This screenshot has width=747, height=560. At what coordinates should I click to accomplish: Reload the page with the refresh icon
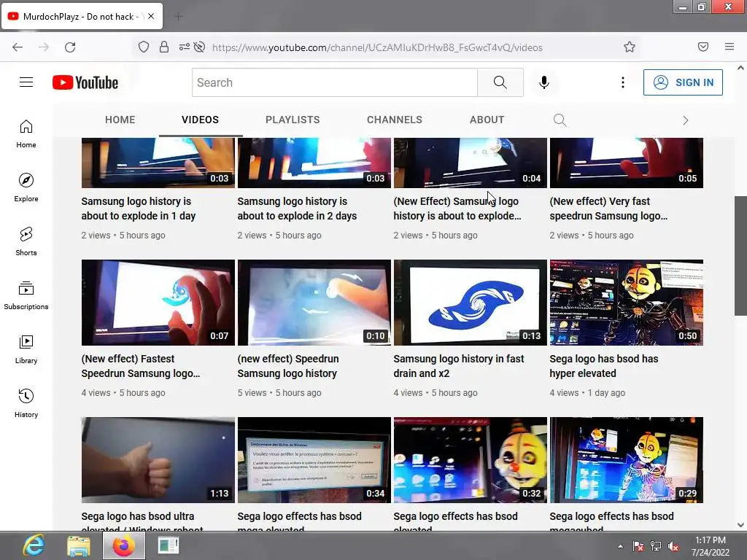(70, 47)
